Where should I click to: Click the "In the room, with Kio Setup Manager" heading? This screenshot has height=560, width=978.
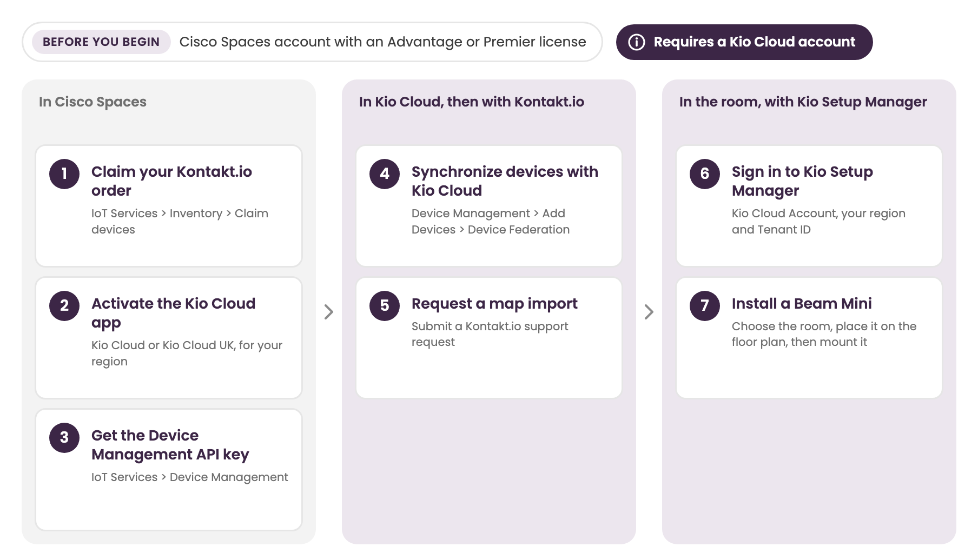click(803, 102)
